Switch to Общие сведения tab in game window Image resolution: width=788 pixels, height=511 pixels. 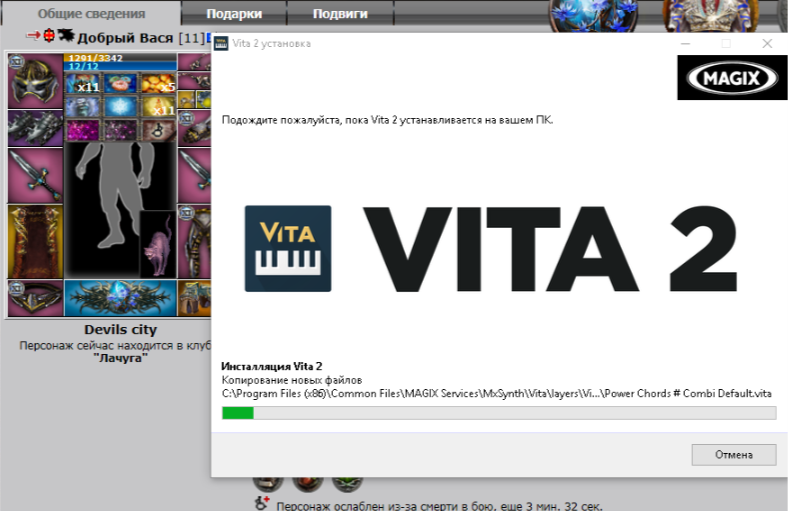pos(91,14)
